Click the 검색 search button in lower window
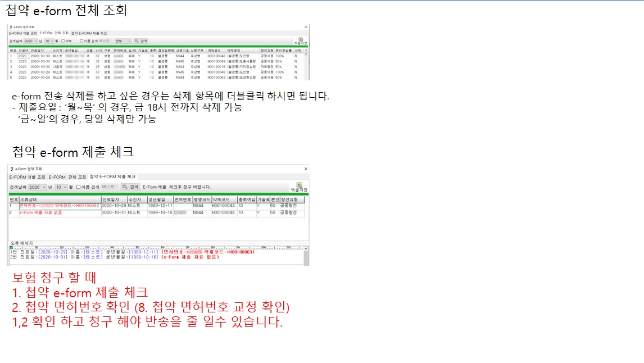Screen dimensions: 644x363 (130, 187)
